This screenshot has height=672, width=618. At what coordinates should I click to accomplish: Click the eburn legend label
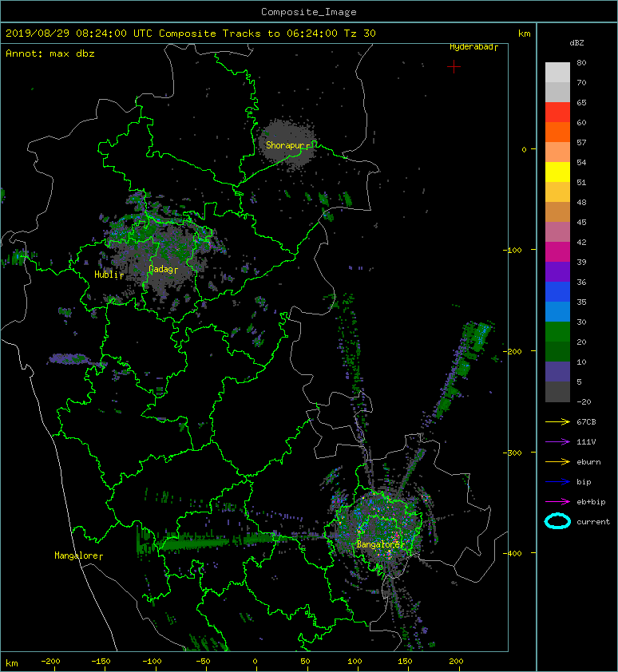pos(588,461)
